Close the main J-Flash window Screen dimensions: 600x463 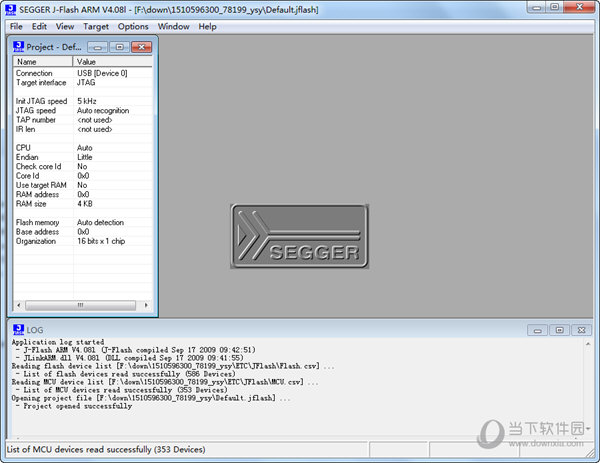[x=579, y=7]
